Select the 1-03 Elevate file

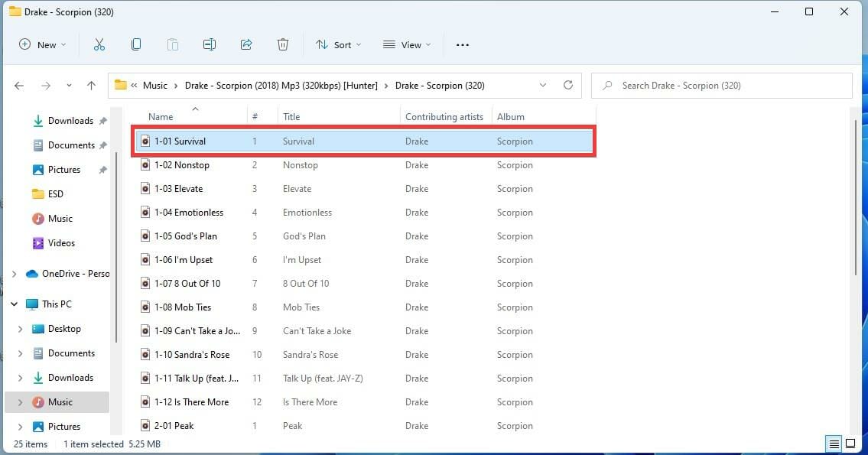tap(364, 189)
